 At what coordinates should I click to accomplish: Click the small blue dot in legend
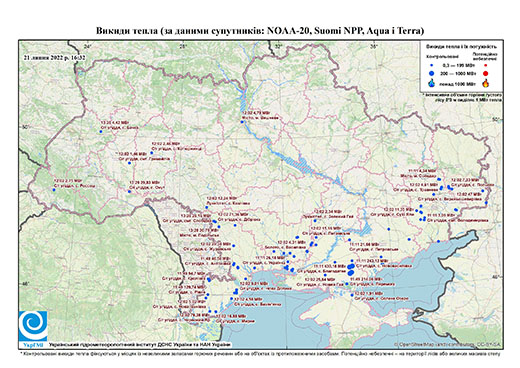coord(432,65)
